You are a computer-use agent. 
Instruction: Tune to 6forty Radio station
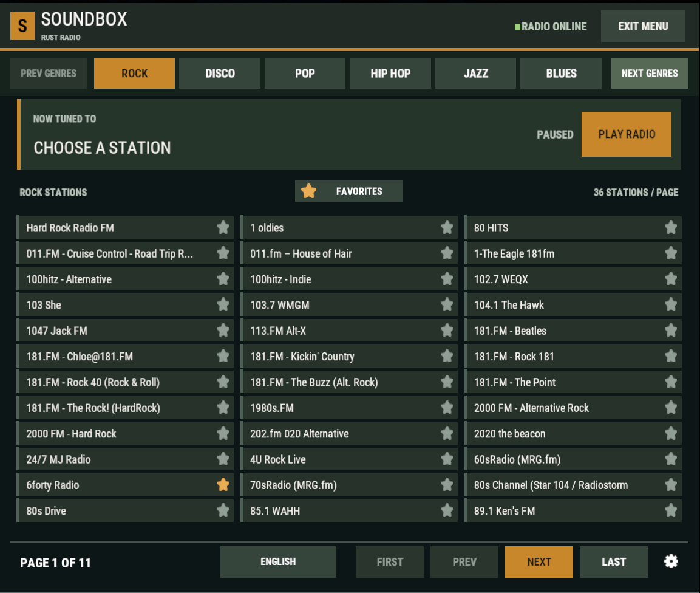(x=125, y=485)
